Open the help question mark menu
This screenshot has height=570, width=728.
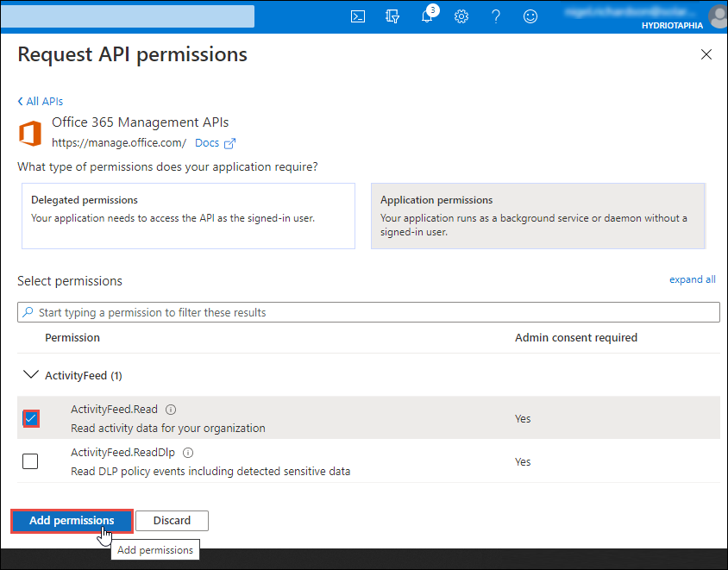(496, 16)
